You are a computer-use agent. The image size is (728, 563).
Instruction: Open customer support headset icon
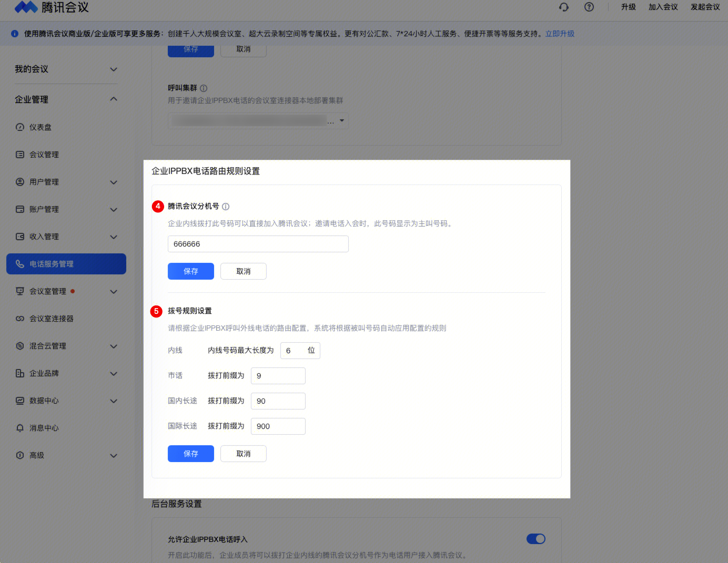pyautogui.click(x=564, y=7)
